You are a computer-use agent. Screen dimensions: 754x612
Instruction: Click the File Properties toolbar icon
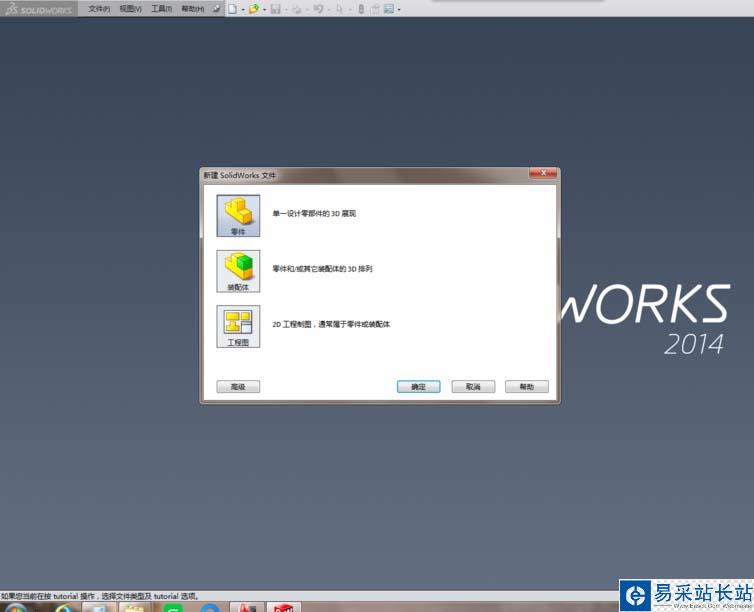click(375, 9)
